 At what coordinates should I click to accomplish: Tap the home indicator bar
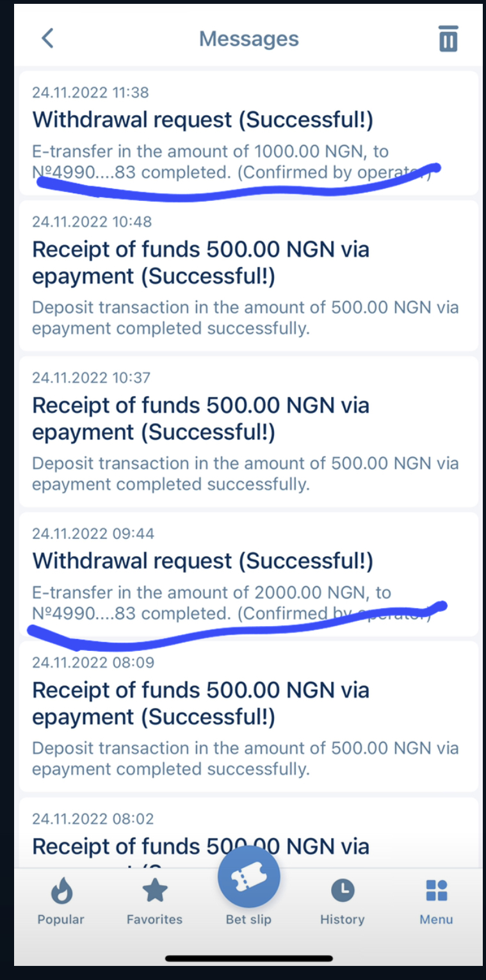point(248,958)
